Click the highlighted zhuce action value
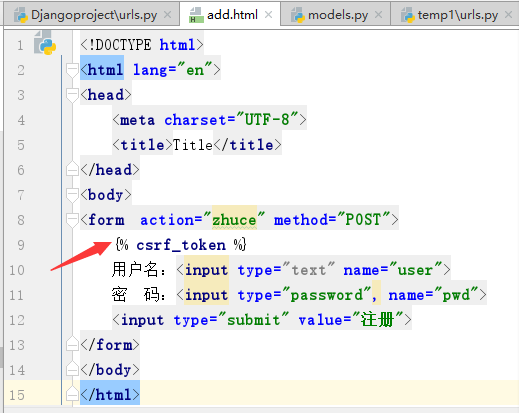This screenshot has height=413, width=519. coord(234,220)
